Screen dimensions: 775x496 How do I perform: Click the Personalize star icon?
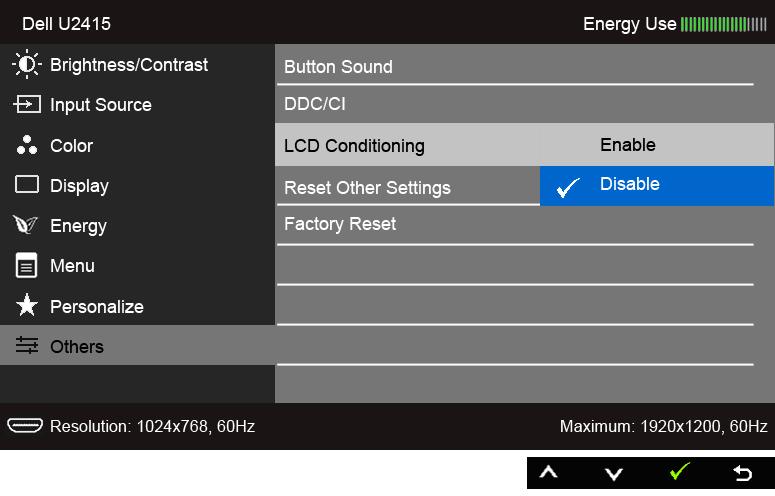click(x=27, y=305)
